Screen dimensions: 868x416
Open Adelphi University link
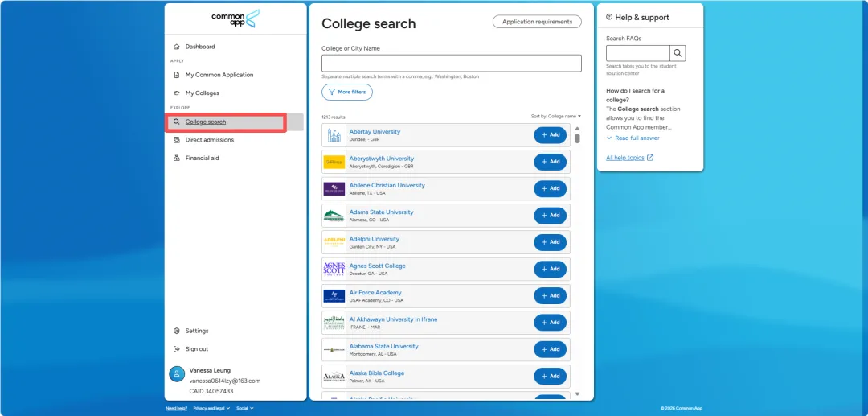click(375, 239)
